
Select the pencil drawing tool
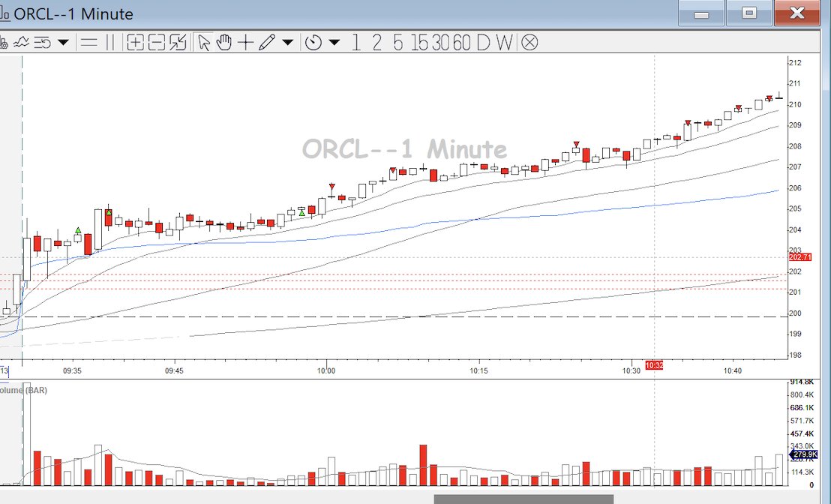point(266,42)
